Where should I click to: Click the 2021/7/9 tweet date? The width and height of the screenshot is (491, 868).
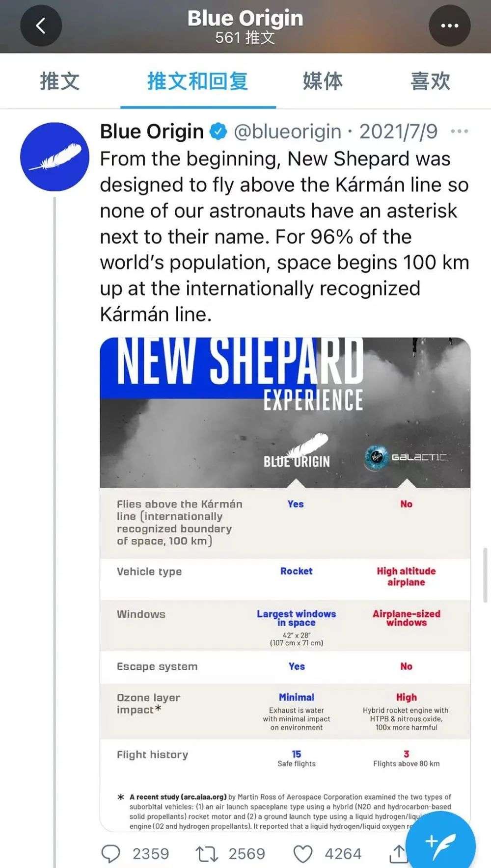point(398,132)
